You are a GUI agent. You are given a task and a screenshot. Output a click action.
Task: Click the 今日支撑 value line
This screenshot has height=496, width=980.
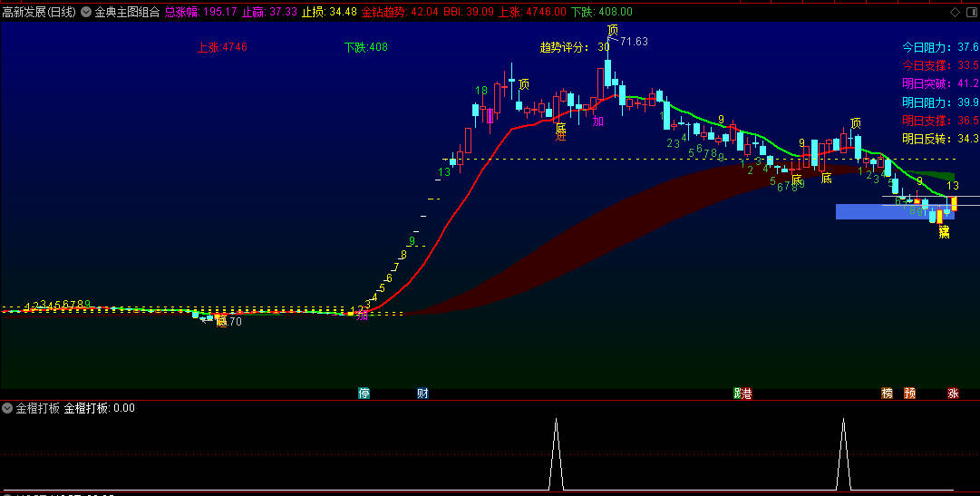(x=941, y=65)
